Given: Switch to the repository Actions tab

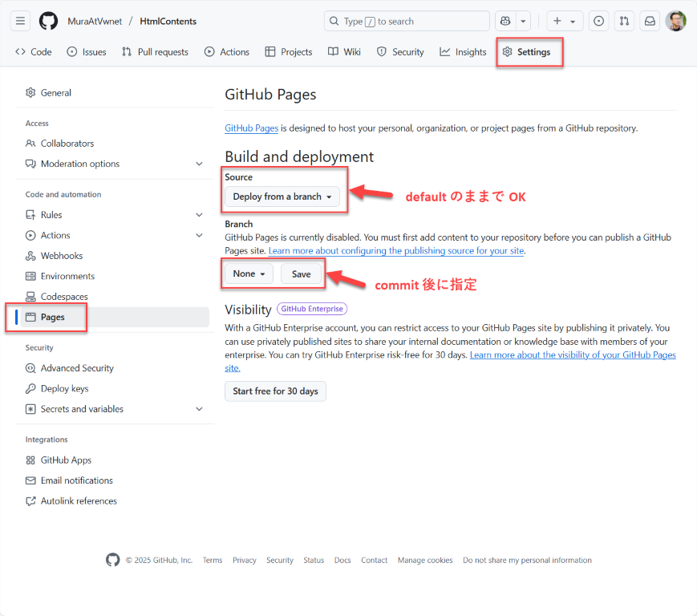Looking at the screenshot, I should point(227,52).
